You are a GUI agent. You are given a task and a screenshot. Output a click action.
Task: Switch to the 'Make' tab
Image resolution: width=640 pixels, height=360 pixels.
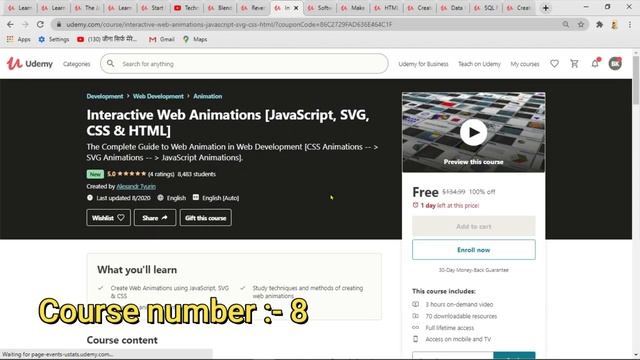coord(352,8)
